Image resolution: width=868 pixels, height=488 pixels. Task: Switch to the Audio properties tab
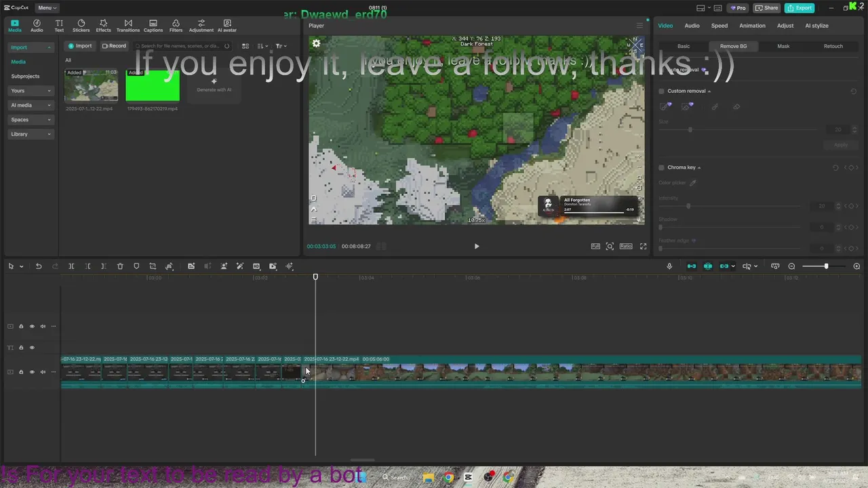[x=692, y=26]
